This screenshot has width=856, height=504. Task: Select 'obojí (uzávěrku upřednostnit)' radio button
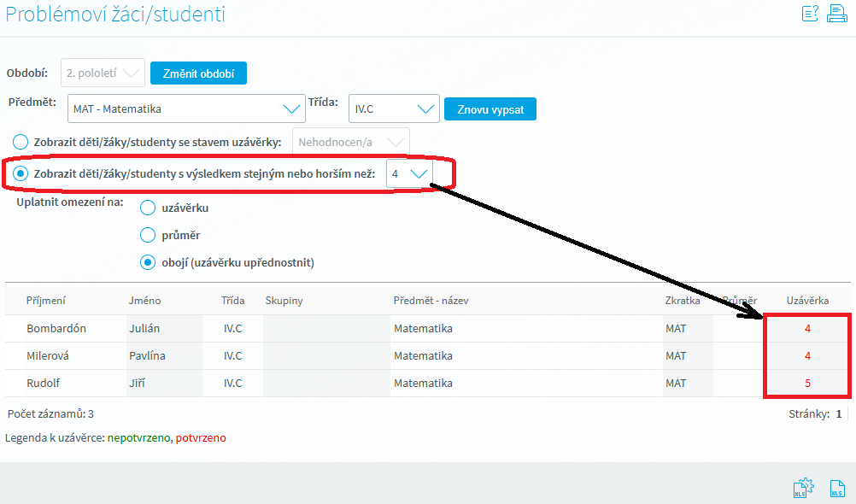pos(147,262)
